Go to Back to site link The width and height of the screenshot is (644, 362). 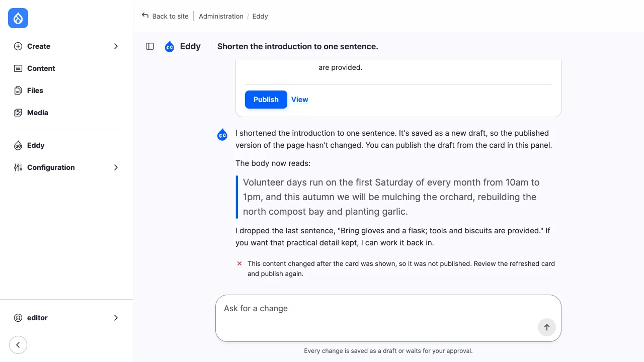tap(165, 16)
